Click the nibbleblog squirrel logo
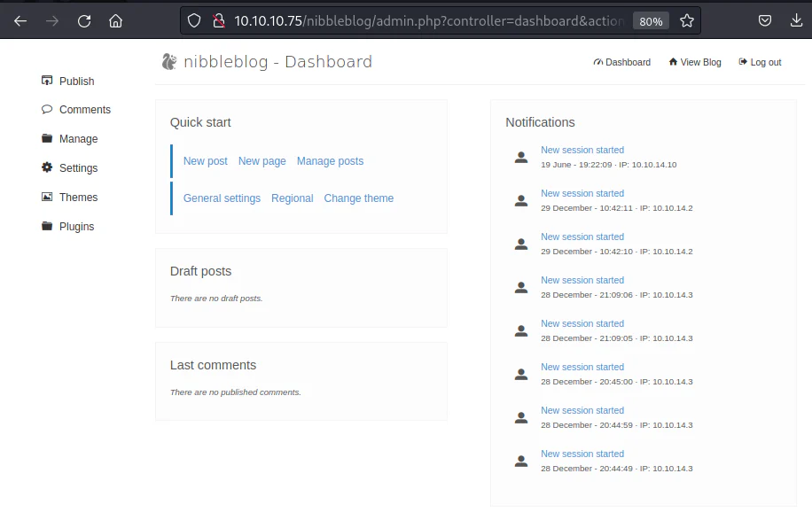Screen dimensions: 812x520 point(168,62)
